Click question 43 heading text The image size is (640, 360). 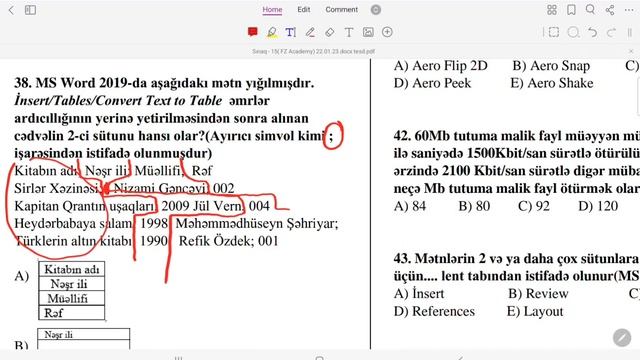[517, 259]
